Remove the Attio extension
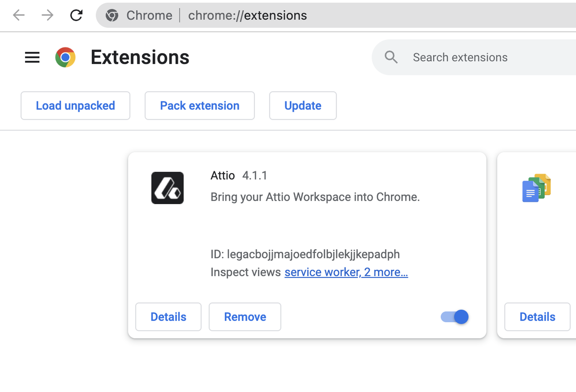Image resolution: width=576 pixels, height=392 pixels. coord(245,317)
